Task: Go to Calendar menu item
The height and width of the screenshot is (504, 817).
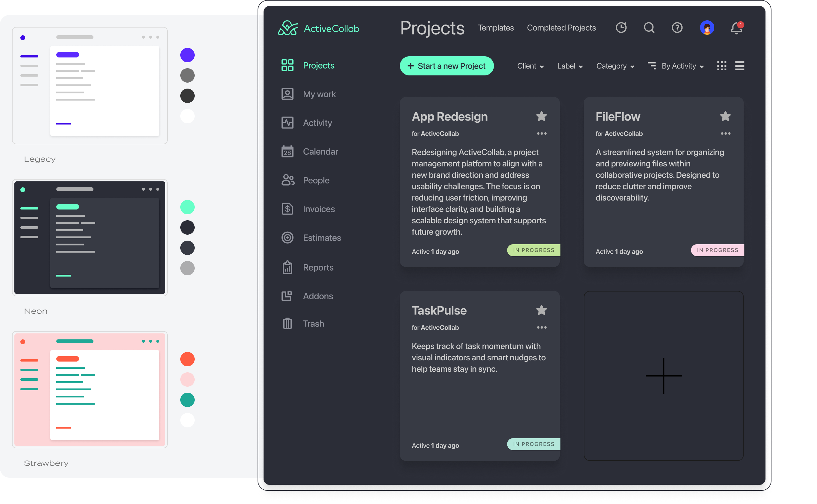Action: coord(320,151)
